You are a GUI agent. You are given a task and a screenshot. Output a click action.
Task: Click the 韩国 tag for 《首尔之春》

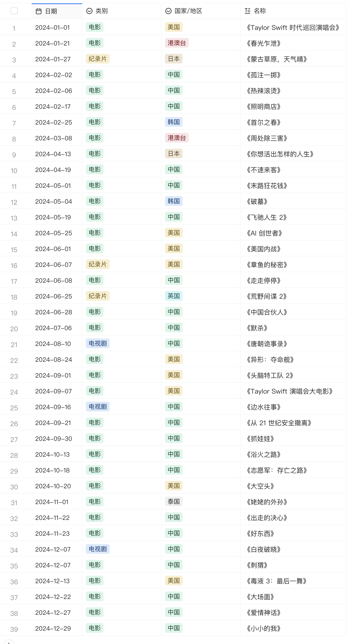173,122
